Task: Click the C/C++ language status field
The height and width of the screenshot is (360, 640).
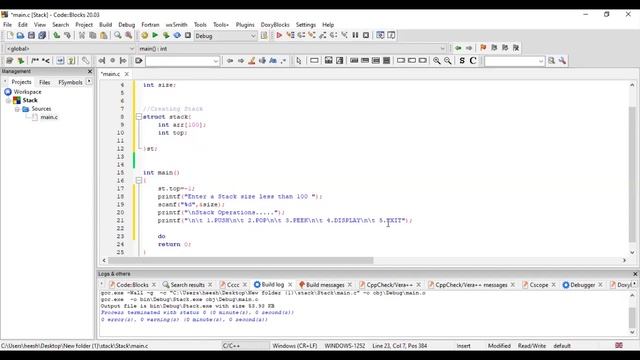Action: [x=231, y=346]
